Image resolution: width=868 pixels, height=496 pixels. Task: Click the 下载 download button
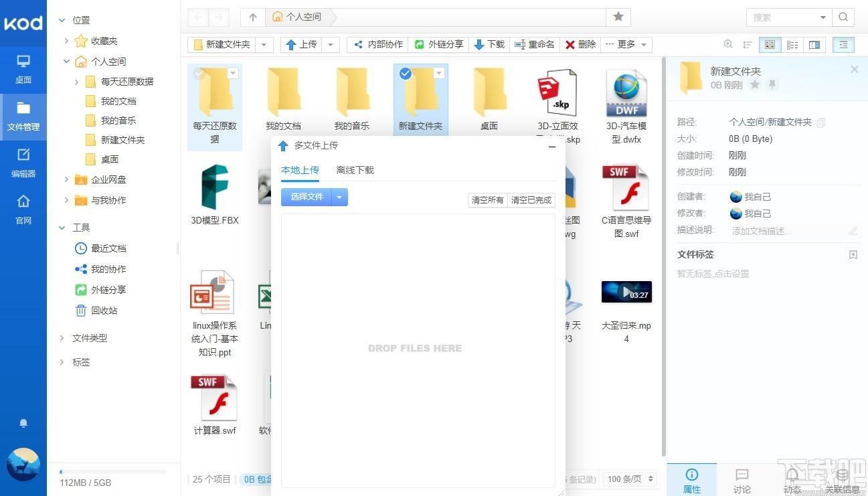pos(489,45)
